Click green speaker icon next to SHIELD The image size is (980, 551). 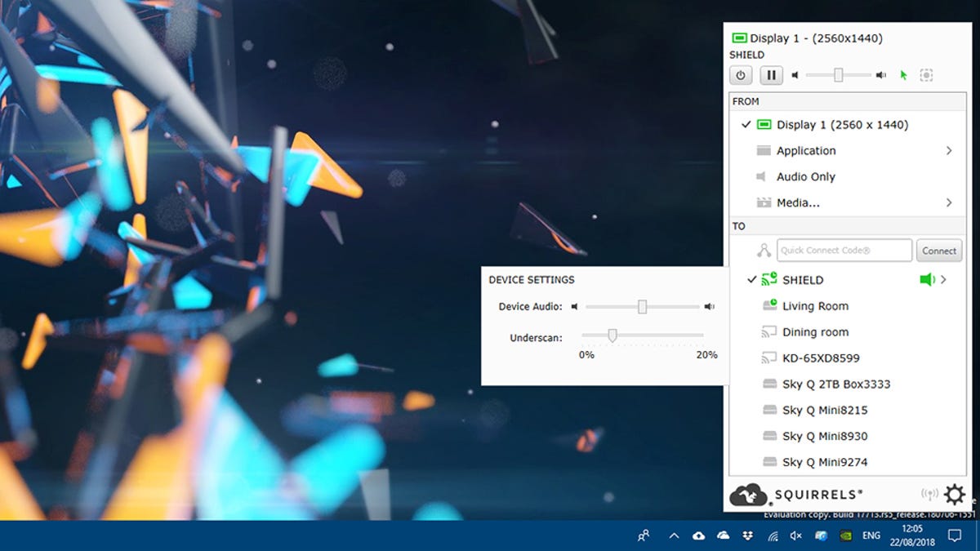click(927, 279)
